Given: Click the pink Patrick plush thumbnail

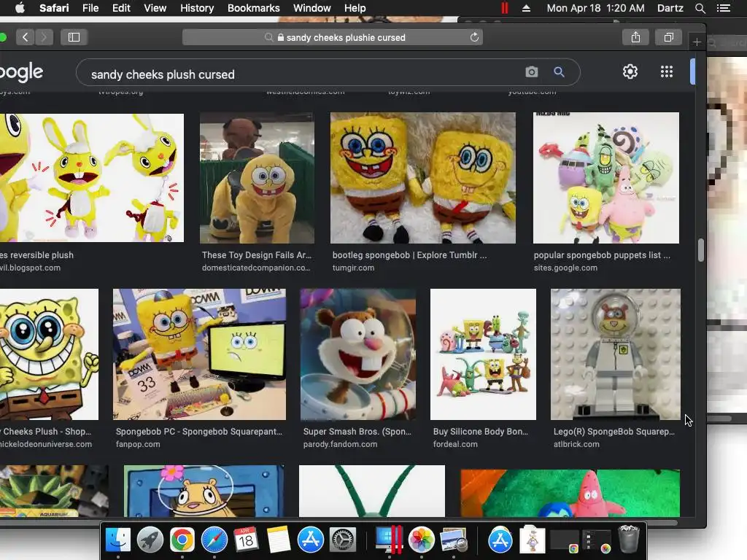Looking at the screenshot, I should tap(570, 493).
